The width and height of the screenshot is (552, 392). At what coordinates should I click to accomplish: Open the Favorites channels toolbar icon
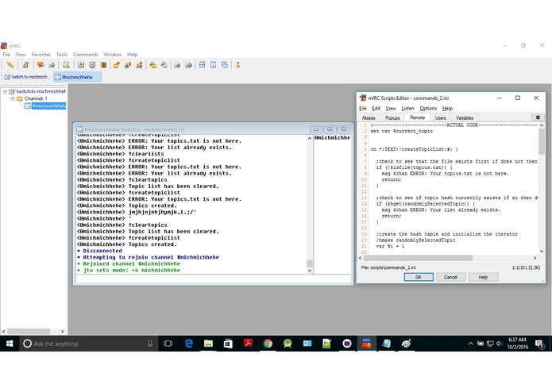click(x=41, y=65)
